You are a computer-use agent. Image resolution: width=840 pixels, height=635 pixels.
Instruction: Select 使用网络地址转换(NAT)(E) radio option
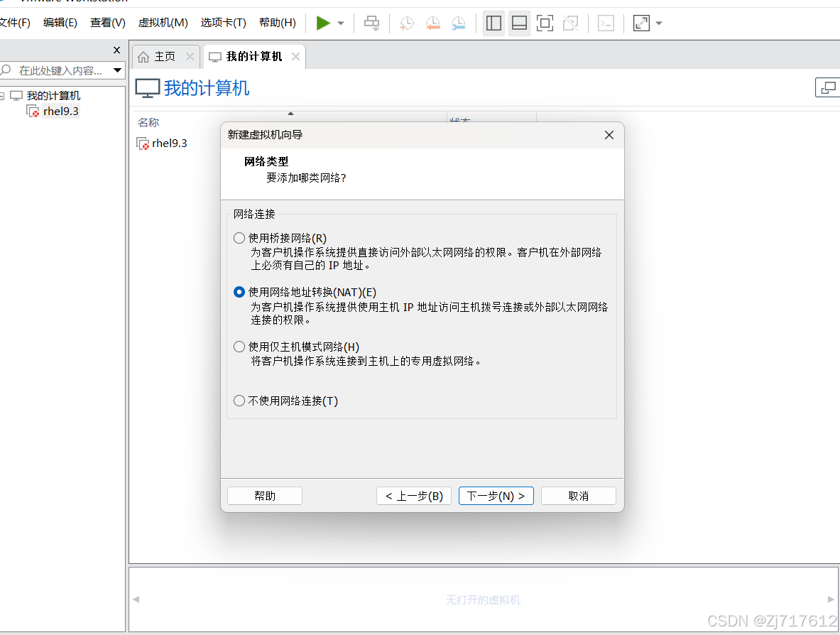coord(239,292)
